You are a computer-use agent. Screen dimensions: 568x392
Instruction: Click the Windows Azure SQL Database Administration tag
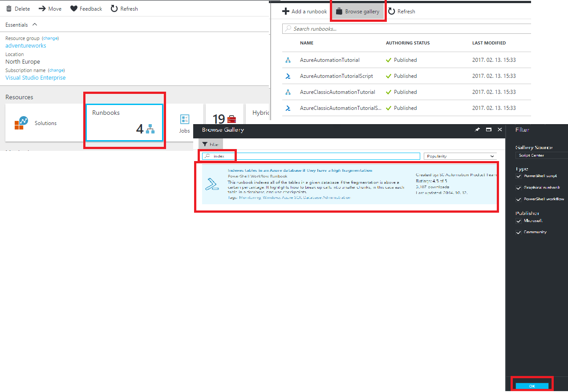click(x=307, y=197)
